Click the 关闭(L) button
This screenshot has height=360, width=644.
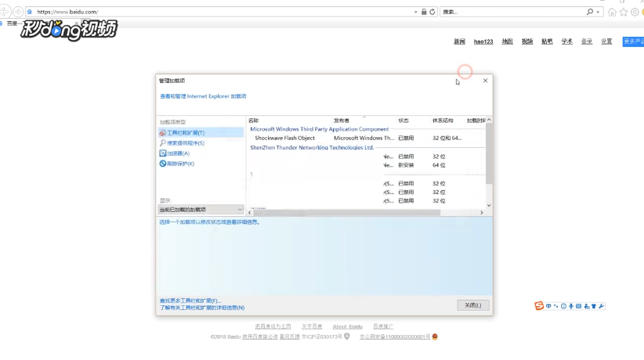point(473,305)
